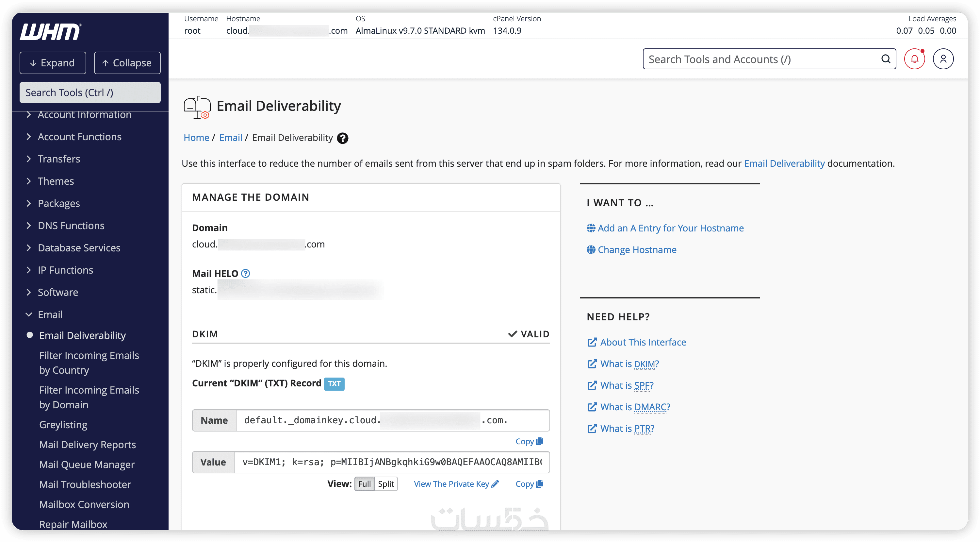Open Greylisting from the Email menu
The width and height of the screenshot is (980, 542).
tap(63, 425)
